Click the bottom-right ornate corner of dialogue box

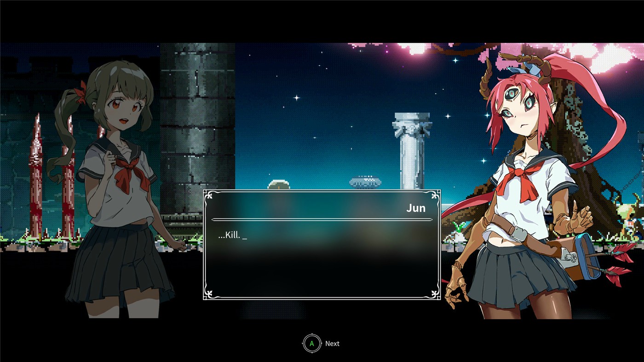(435, 294)
